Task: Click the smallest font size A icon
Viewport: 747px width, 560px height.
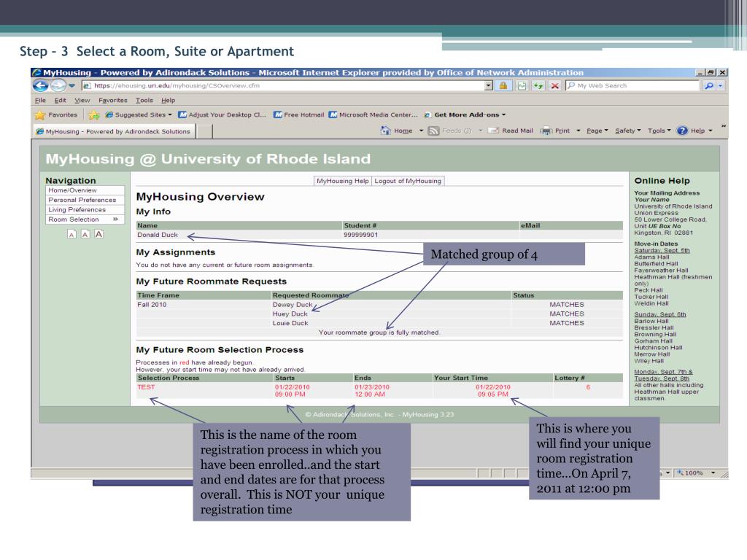Action: click(71, 234)
